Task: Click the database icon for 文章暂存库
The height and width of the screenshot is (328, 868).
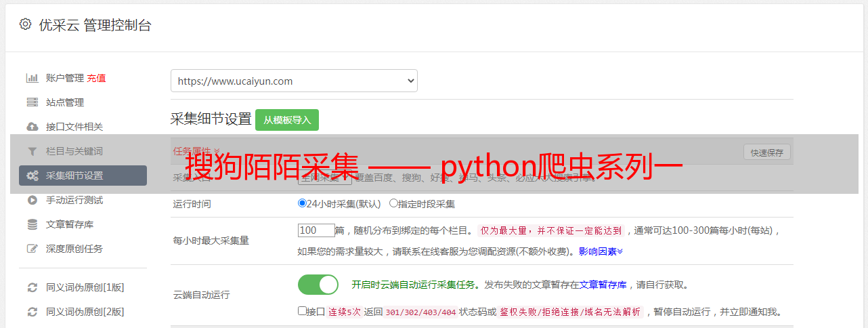Action: tap(32, 224)
